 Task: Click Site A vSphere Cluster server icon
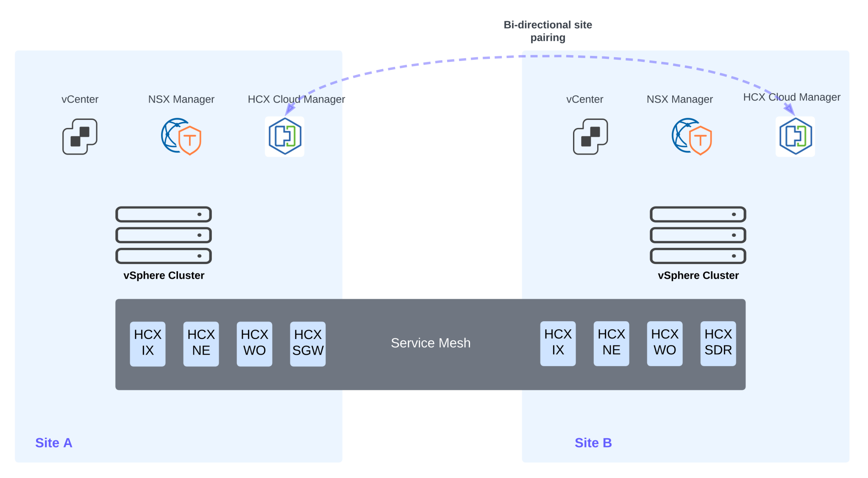coord(164,235)
